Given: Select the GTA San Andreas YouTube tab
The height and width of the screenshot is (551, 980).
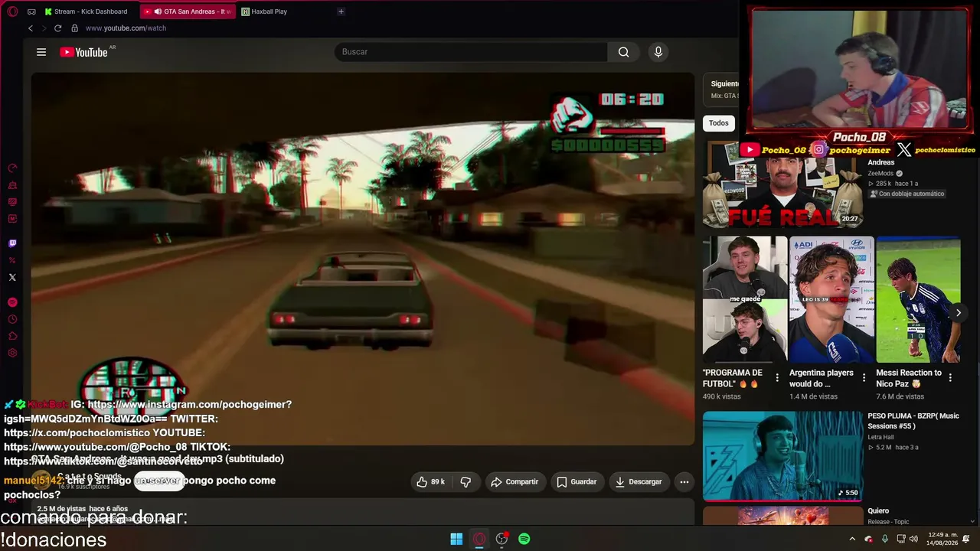Looking at the screenshot, I should [x=188, y=11].
